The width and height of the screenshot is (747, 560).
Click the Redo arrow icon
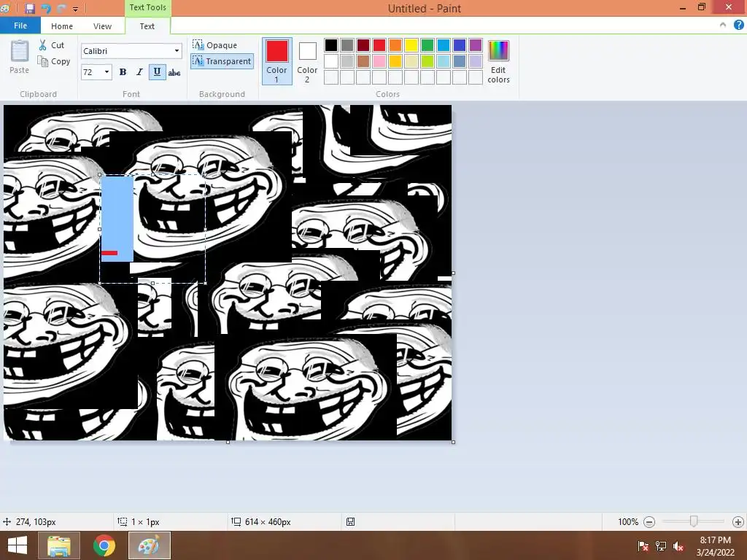point(61,8)
